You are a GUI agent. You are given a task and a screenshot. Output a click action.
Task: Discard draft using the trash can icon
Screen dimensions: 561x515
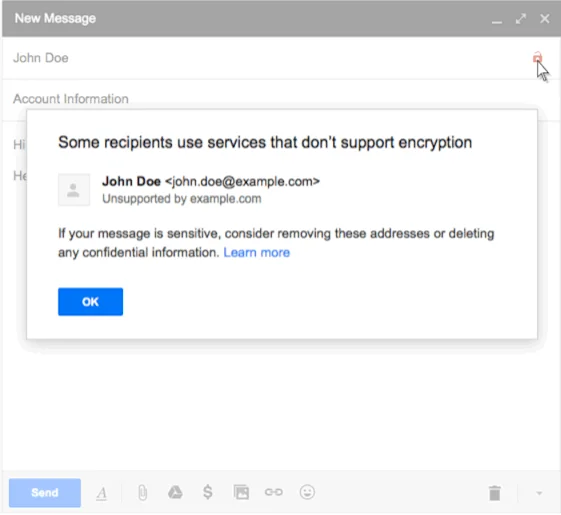494,493
